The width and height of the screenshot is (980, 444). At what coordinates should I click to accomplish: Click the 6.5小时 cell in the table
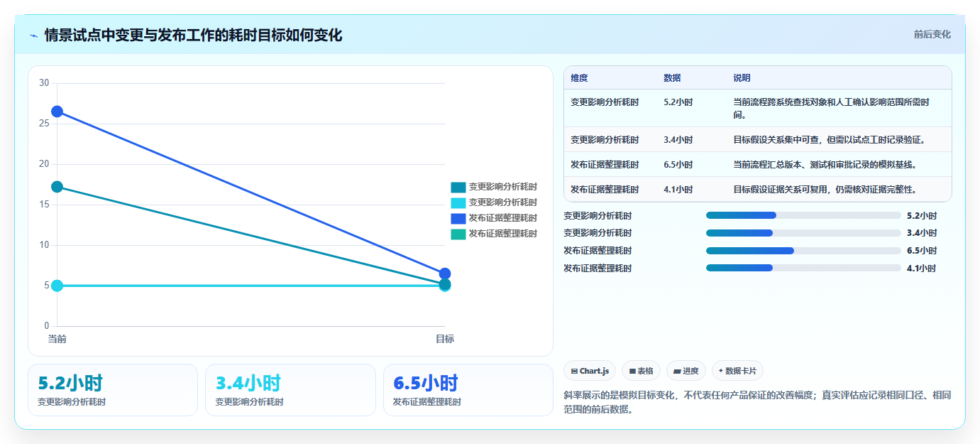pos(678,165)
